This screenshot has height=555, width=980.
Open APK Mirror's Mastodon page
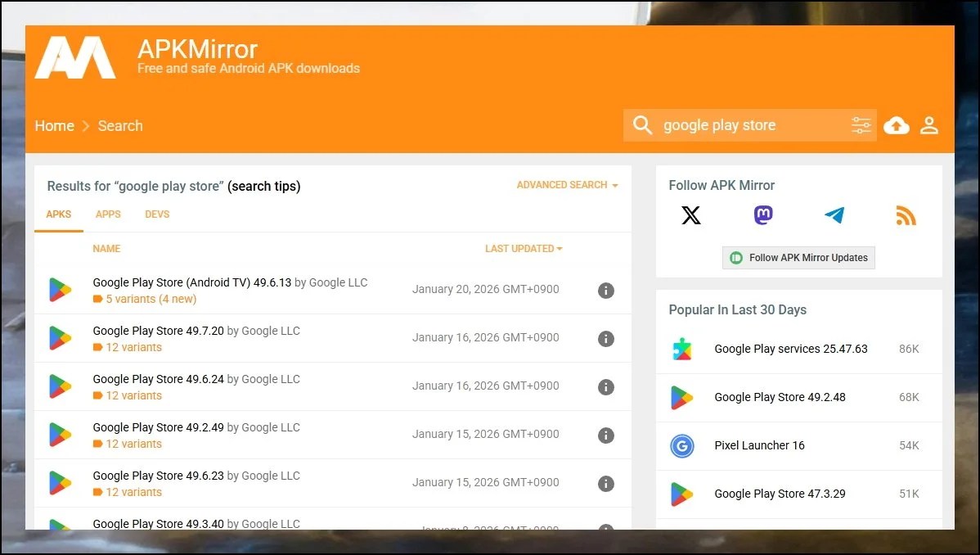(762, 215)
